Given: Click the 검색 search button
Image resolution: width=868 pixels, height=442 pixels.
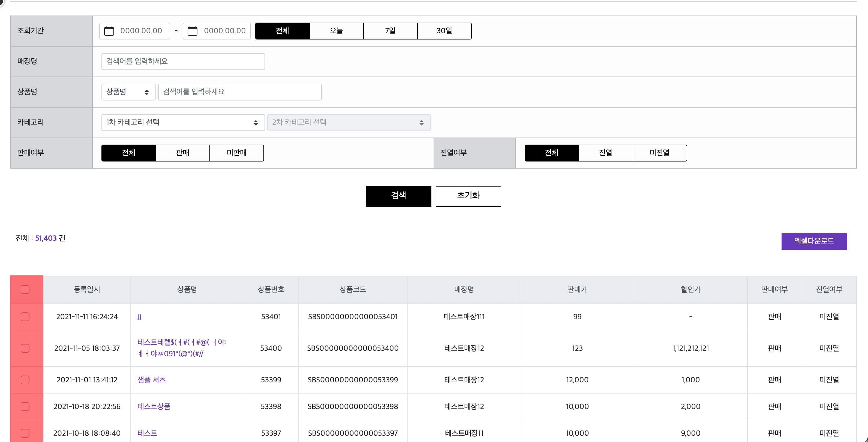Looking at the screenshot, I should point(398,196).
